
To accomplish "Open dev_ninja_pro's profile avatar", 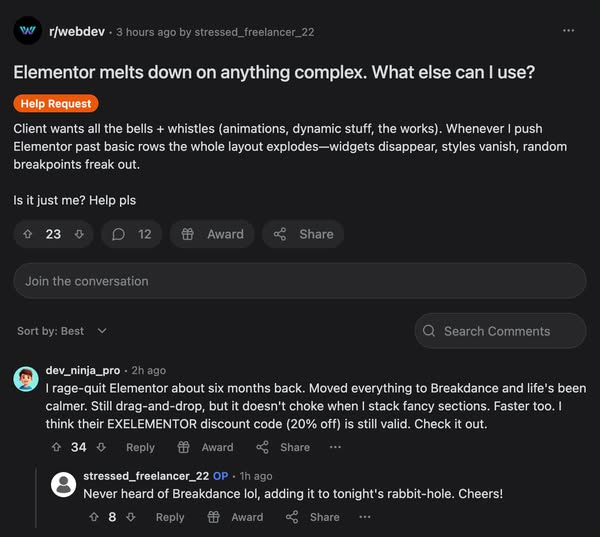I will (26, 378).
